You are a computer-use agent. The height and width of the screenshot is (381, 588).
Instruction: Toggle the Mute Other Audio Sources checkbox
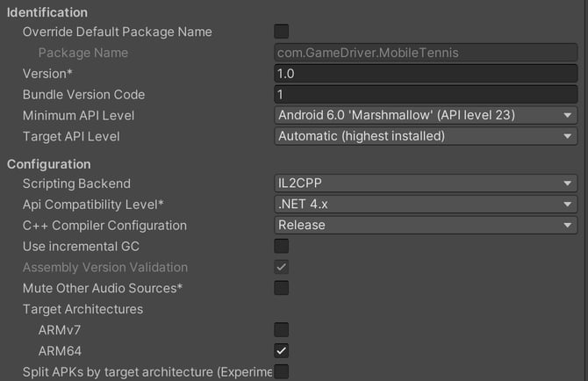click(282, 288)
